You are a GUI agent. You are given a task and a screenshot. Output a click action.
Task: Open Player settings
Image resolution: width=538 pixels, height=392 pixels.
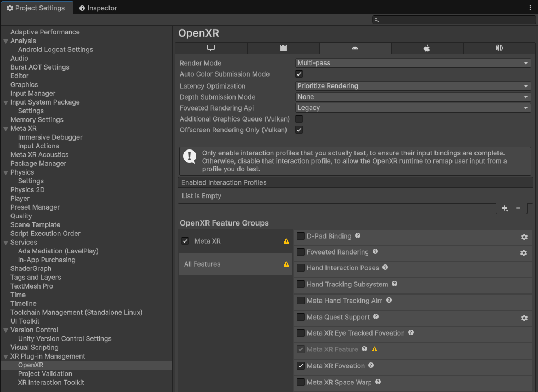(20, 198)
